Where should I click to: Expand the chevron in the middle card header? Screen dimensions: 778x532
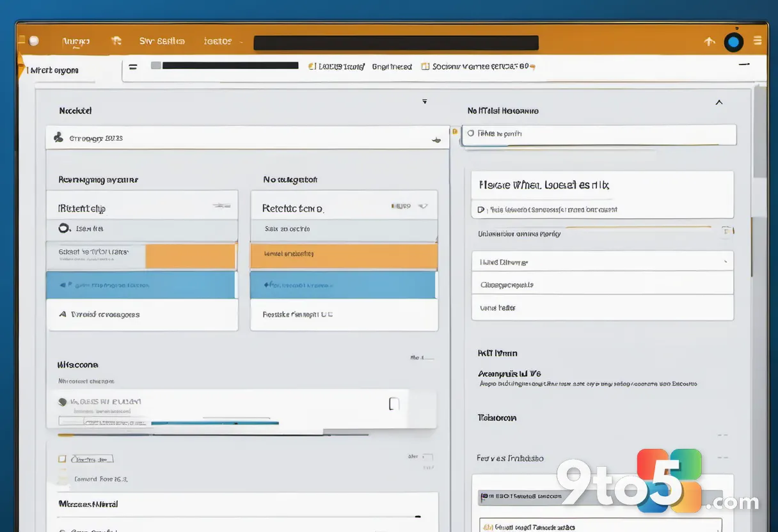(422, 207)
